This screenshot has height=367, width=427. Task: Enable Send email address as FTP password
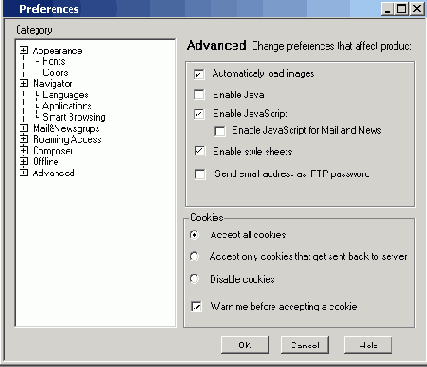pyautogui.click(x=200, y=174)
